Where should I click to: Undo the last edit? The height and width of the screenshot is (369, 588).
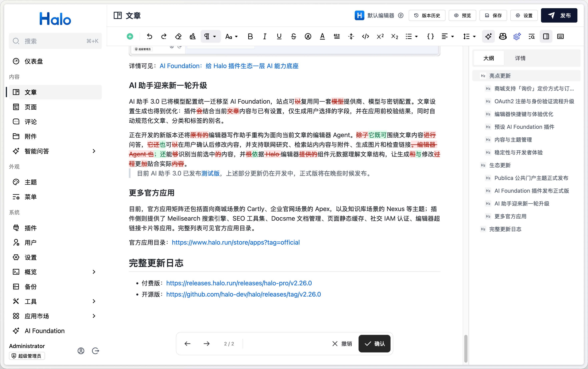(149, 37)
